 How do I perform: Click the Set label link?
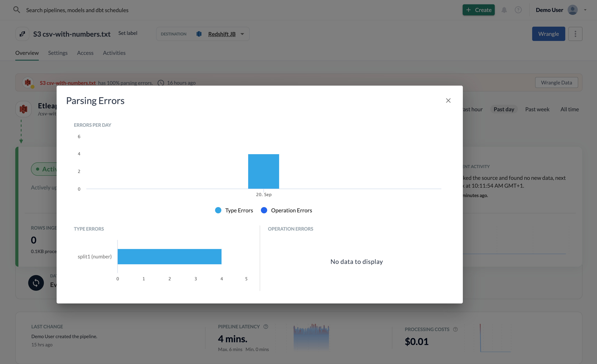point(128,33)
